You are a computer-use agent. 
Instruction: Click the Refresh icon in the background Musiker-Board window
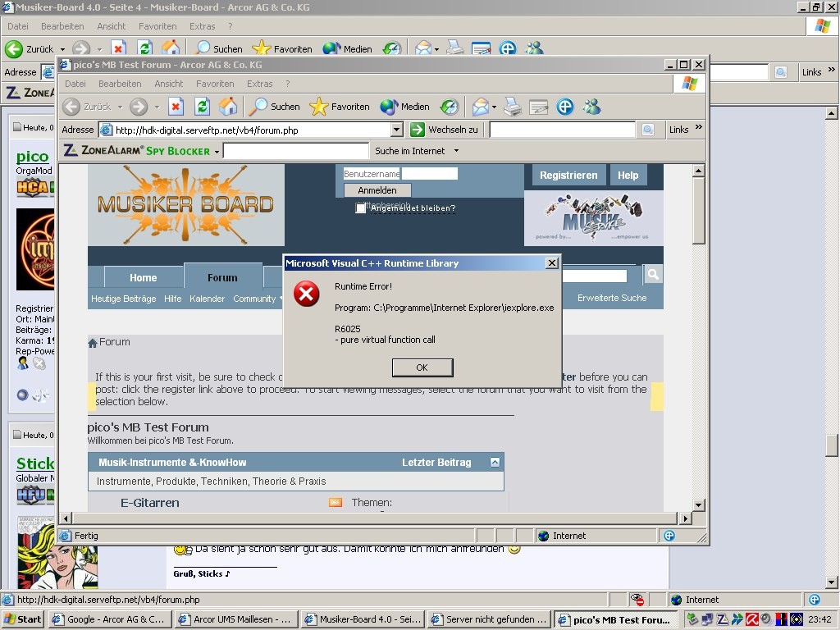click(144, 48)
